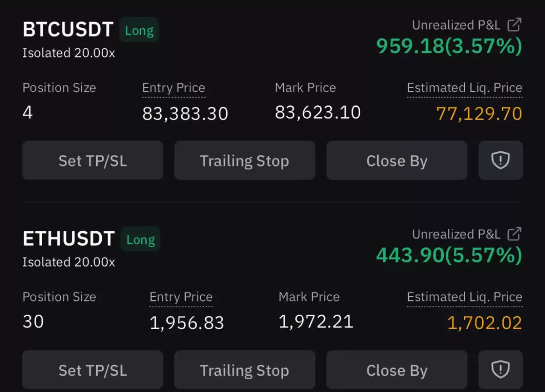The image size is (545, 392).
Task: Tap the Long badge beside ETHUSDT
Action: point(140,239)
